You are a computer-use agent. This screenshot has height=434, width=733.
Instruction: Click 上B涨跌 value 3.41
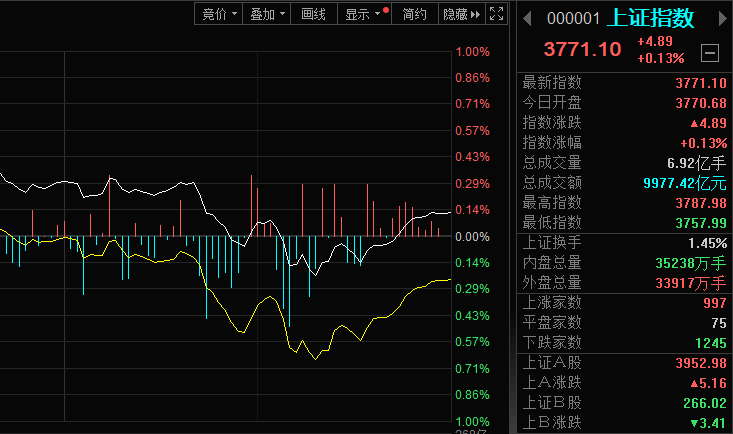(x=709, y=423)
